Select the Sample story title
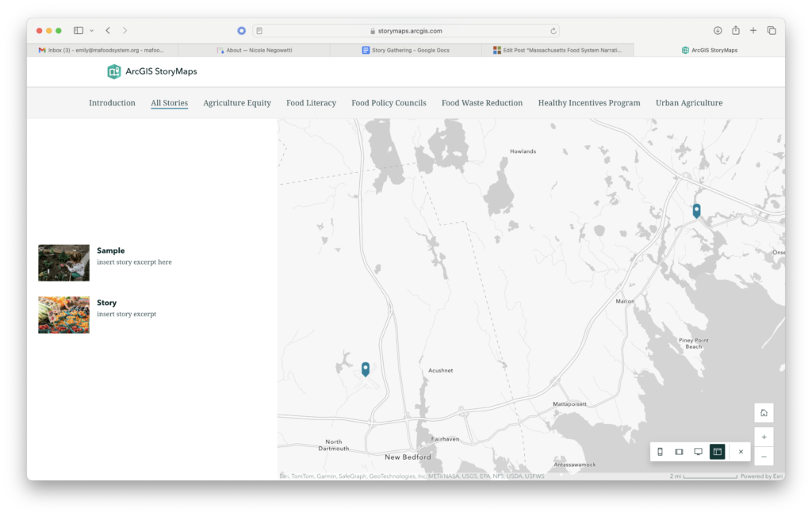Screen dimensions: 812x516 [111, 250]
